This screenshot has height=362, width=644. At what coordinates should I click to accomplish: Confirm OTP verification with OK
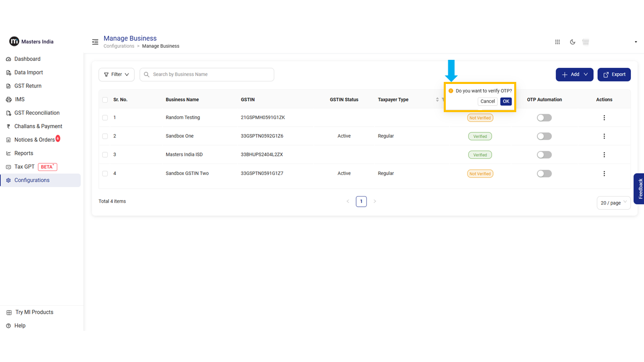point(506,102)
